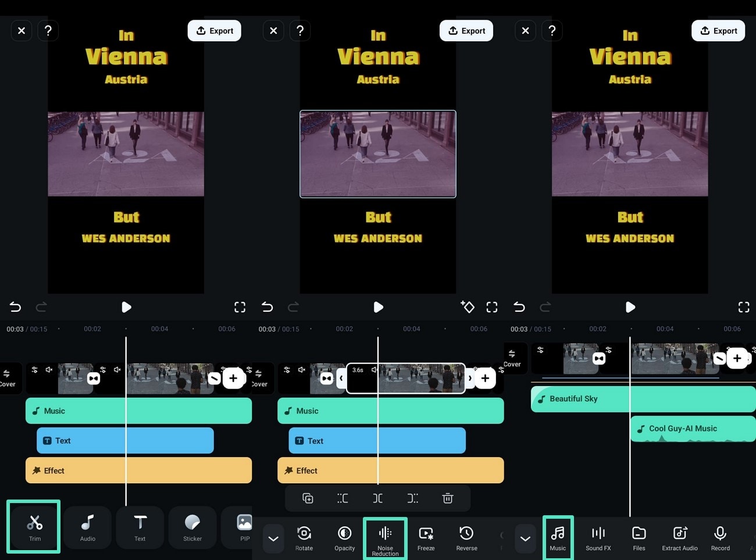
Task: Click right trim handle of selected clip
Action: [470, 379]
